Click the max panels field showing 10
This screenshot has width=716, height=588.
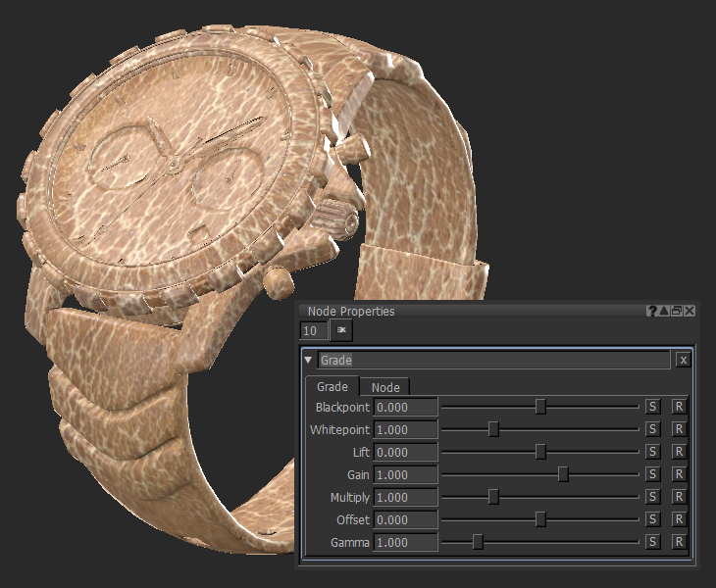tap(314, 331)
